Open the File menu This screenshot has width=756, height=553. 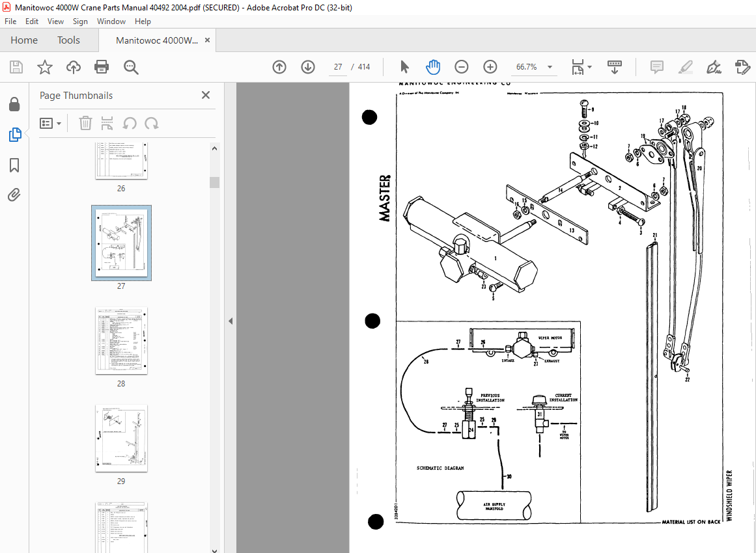coord(10,21)
